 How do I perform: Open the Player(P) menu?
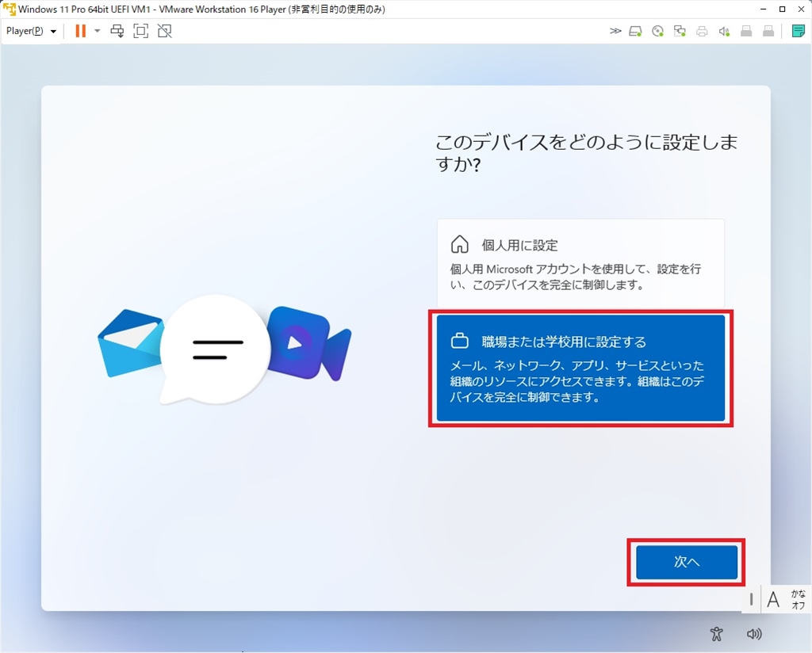click(x=31, y=31)
